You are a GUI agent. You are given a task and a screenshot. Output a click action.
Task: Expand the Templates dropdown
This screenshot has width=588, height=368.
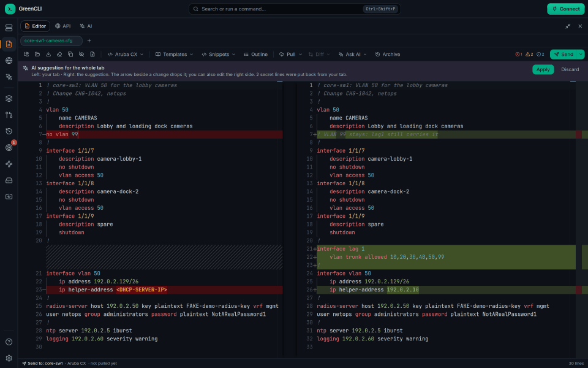point(174,55)
